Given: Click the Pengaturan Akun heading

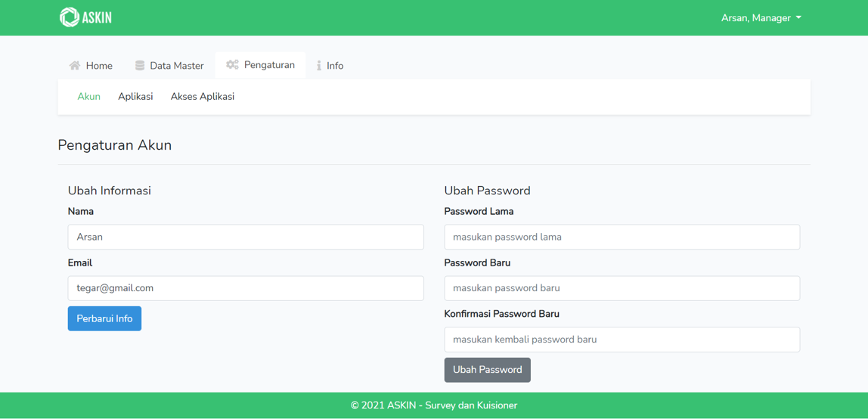Looking at the screenshot, I should [x=115, y=145].
